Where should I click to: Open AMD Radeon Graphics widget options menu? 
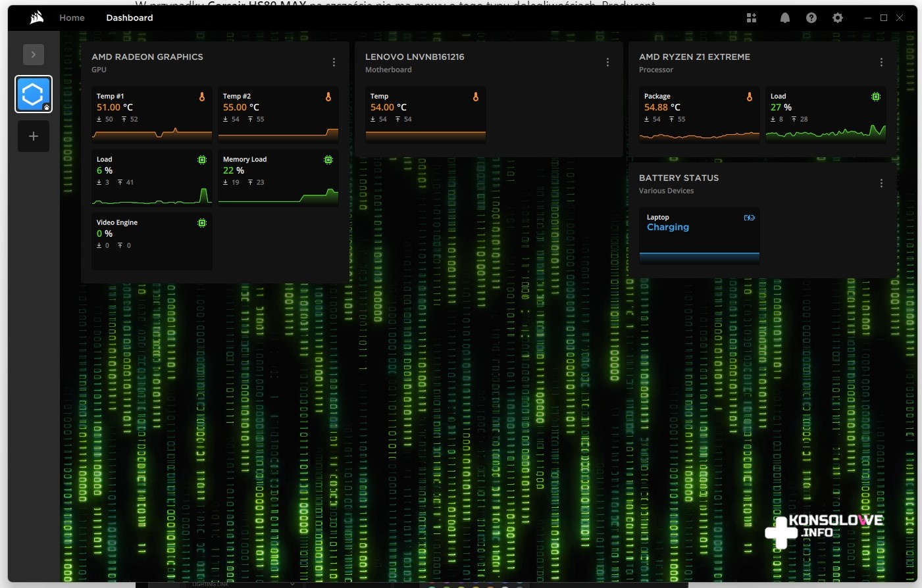(x=334, y=62)
